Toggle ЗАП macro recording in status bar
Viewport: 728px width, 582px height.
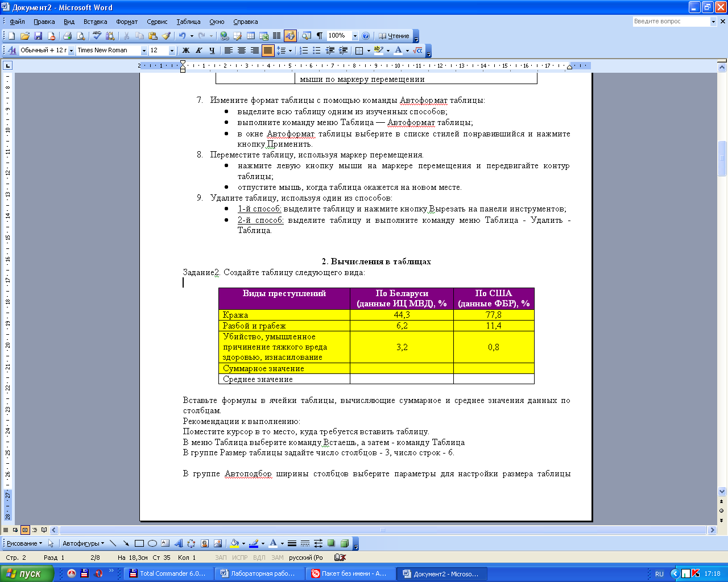[221, 558]
